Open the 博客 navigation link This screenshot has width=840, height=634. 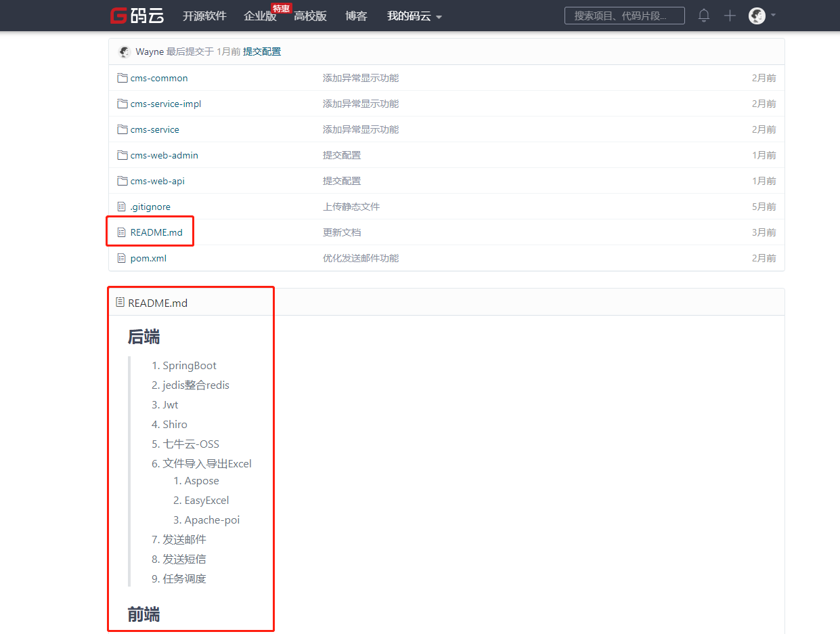click(356, 16)
